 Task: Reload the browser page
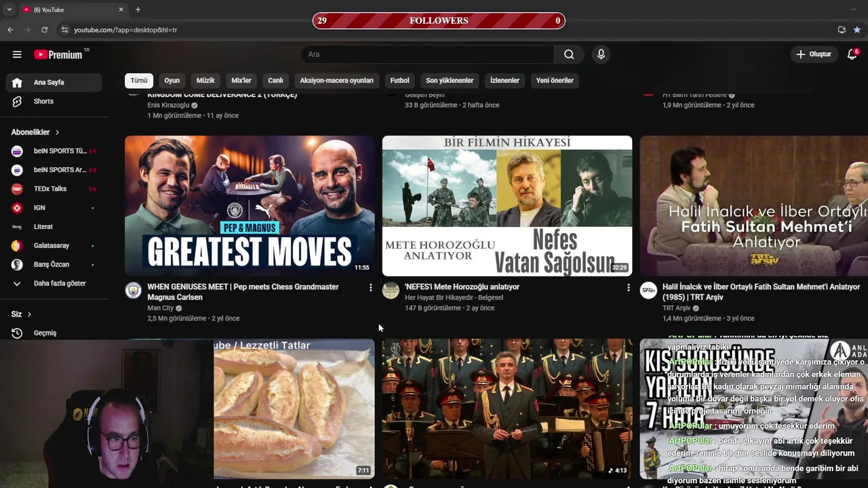pos(44,30)
